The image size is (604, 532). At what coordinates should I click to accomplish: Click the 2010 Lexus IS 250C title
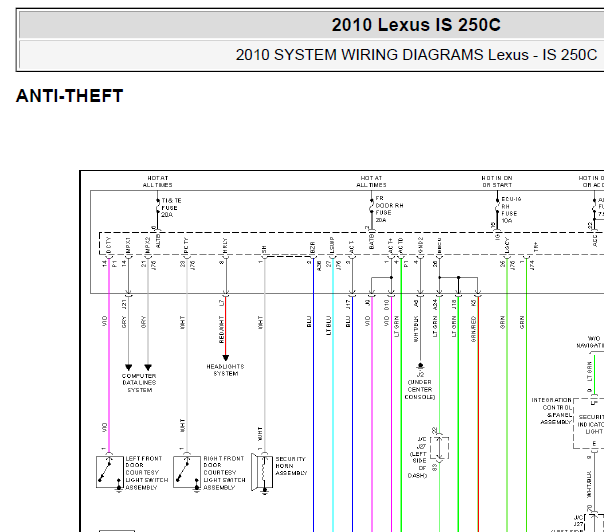(416, 25)
